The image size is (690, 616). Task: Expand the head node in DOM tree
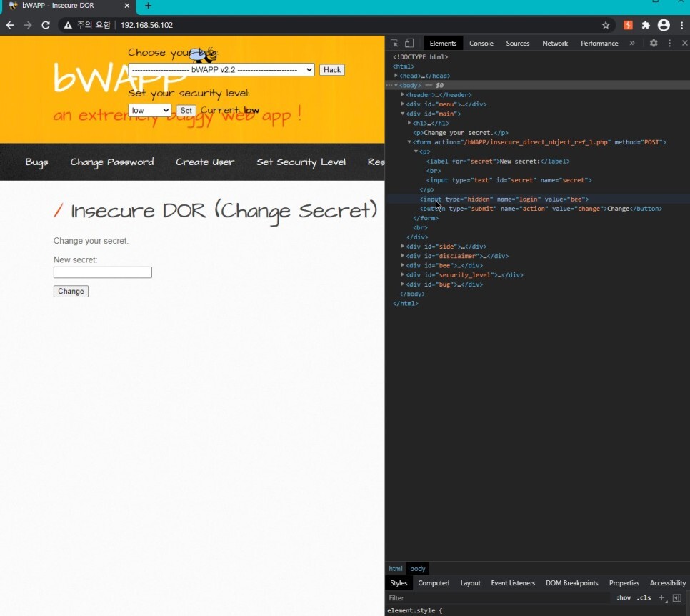(x=396, y=76)
